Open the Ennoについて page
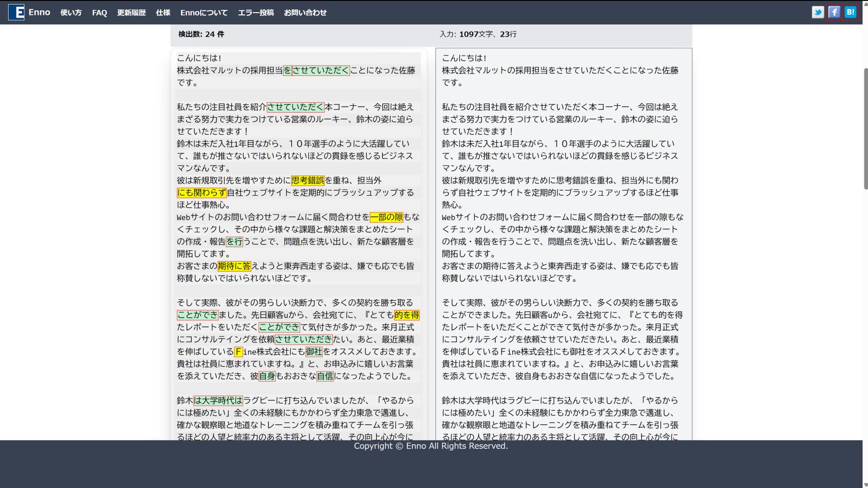 coord(204,13)
